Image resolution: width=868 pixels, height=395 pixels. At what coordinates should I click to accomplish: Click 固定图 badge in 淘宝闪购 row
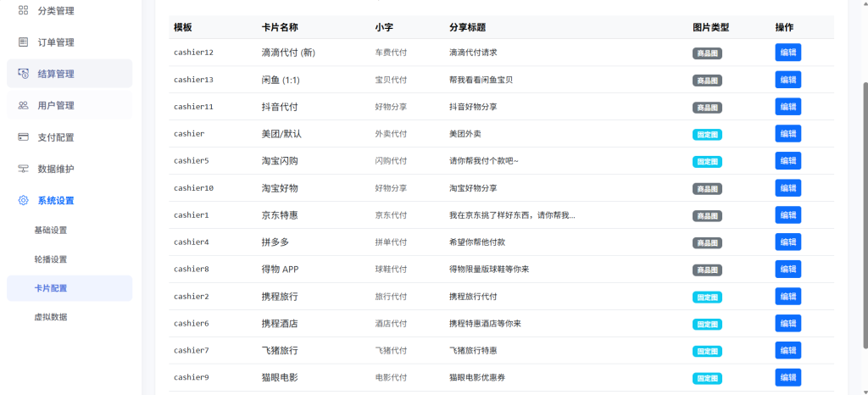tap(707, 162)
